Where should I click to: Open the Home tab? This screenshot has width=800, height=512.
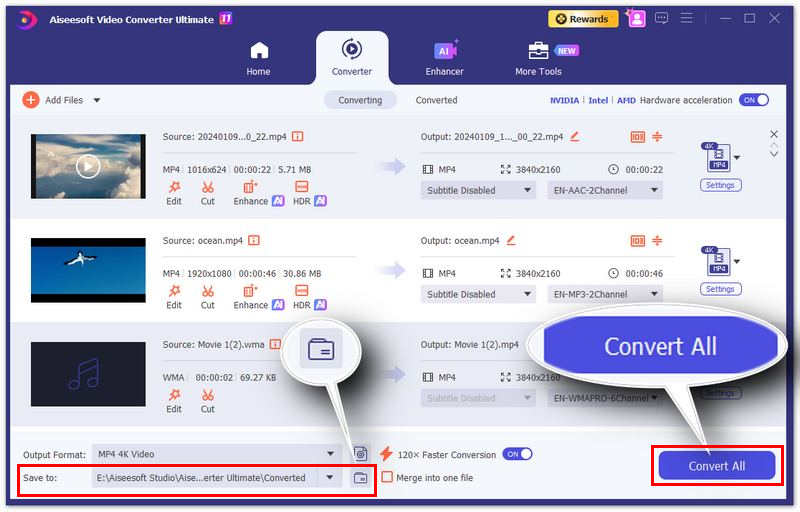259,59
